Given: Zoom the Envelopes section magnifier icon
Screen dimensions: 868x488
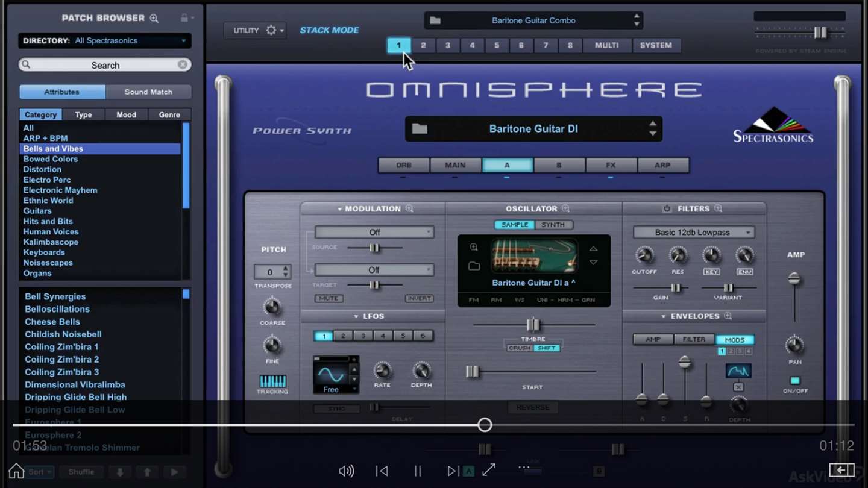Looking at the screenshot, I should tap(728, 316).
